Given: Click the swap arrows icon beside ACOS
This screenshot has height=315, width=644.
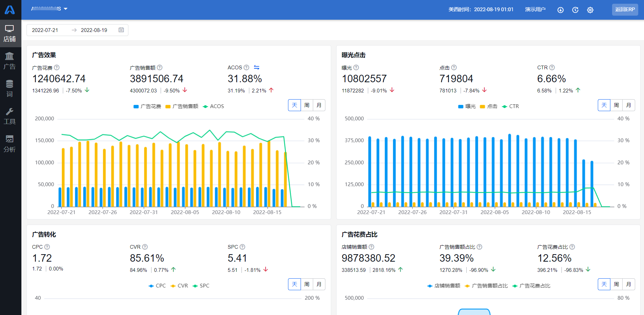Looking at the screenshot, I should pyautogui.click(x=256, y=68).
